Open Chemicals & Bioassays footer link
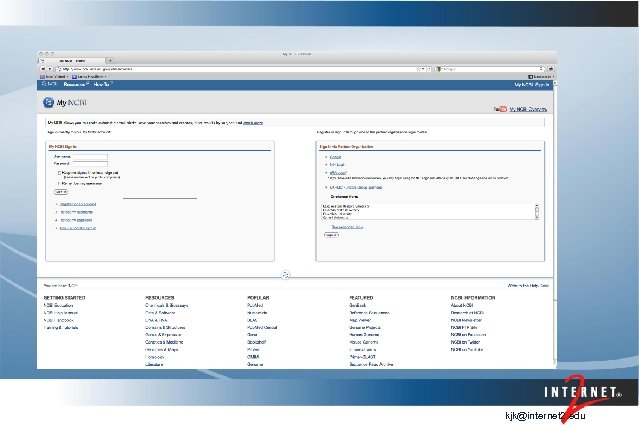The image size is (639, 425). click(167, 305)
